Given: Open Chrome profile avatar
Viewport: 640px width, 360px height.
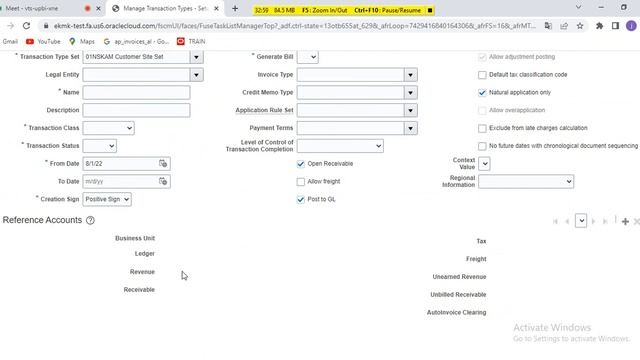Looking at the screenshot, I should click(x=631, y=26).
